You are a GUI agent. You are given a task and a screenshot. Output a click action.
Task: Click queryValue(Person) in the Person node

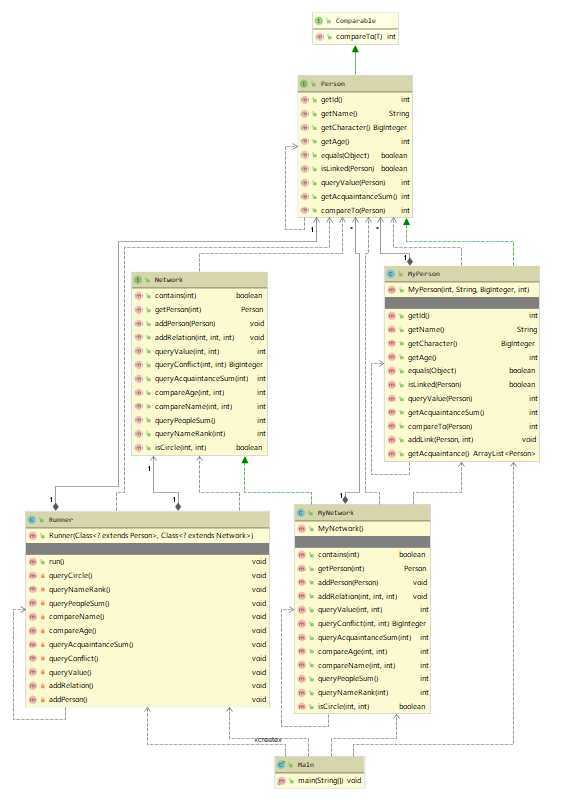pyautogui.click(x=353, y=182)
